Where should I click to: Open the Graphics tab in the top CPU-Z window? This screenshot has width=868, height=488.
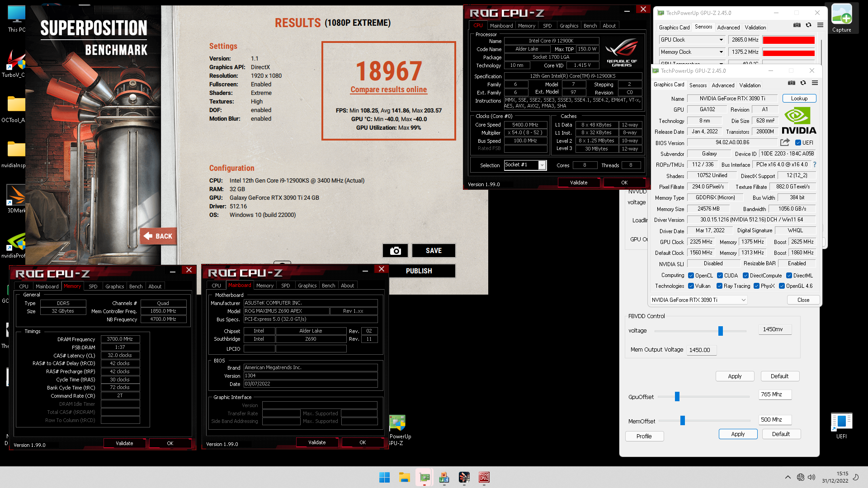tap(569, 26)
